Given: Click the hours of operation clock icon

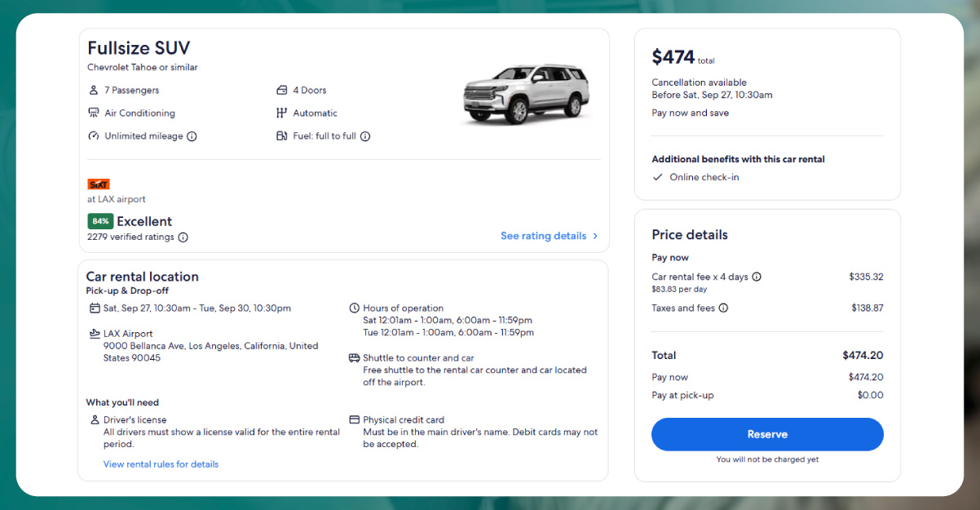Looking at the screenshot, I should tap(354, 308).
